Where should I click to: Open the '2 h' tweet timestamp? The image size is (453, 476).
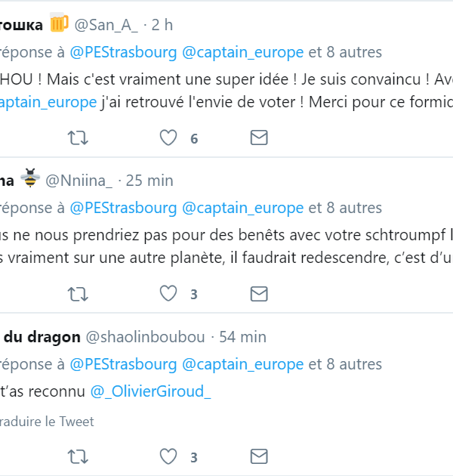click(162, 25)
